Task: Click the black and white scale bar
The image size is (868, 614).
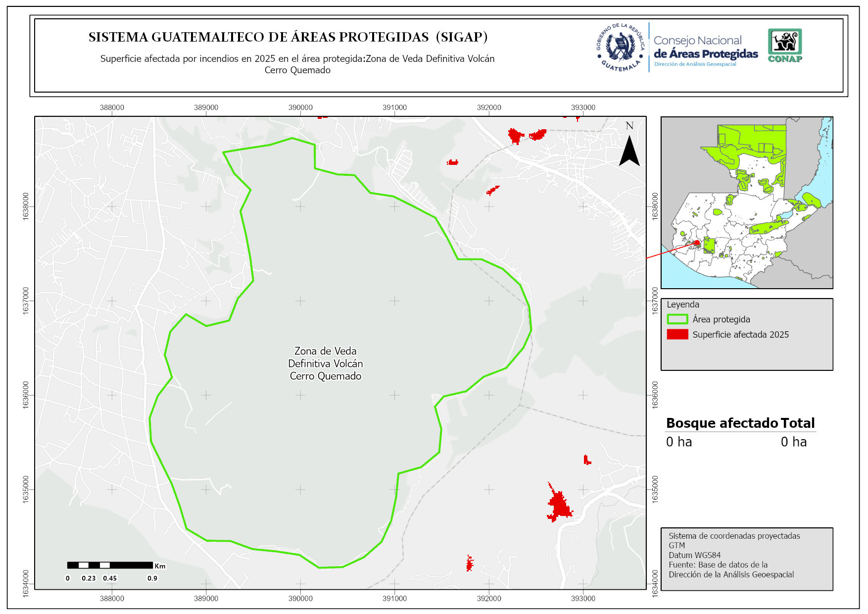Action: (x=110, y=565)
